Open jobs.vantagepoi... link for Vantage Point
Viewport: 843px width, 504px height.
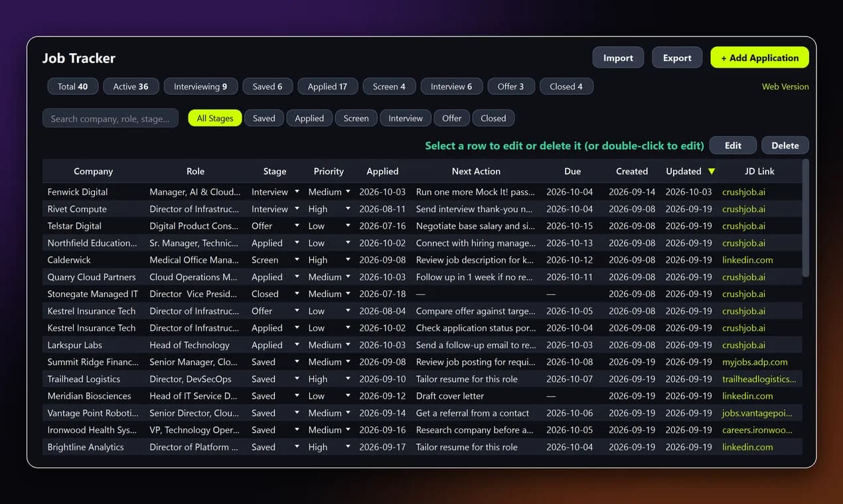tap(757, 413)
